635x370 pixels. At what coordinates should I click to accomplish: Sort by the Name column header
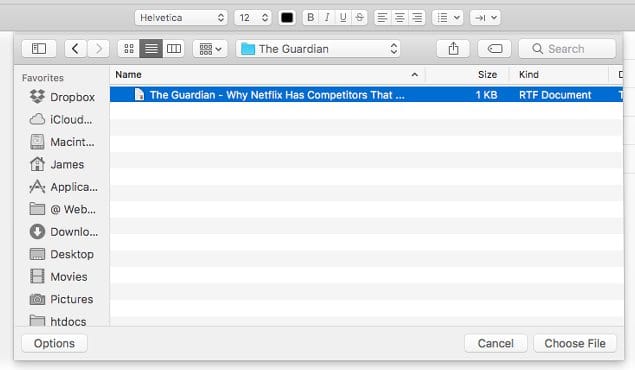(267, 74)
